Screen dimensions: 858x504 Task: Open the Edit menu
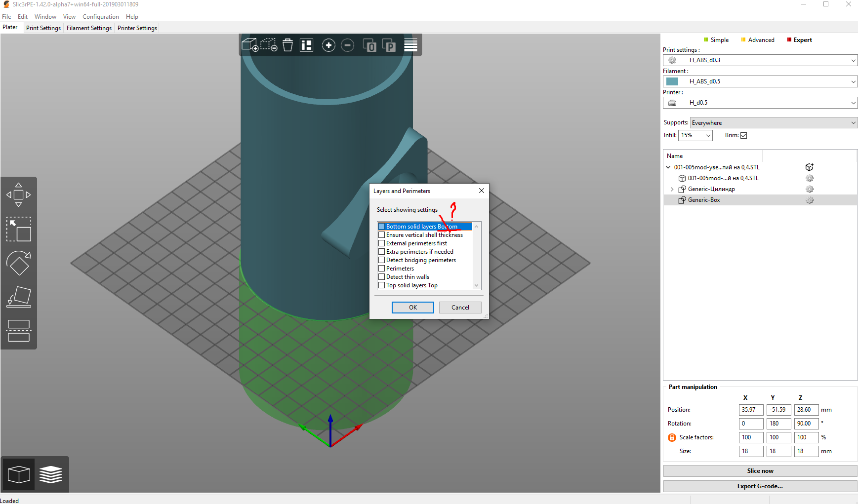tap(23, 17)
